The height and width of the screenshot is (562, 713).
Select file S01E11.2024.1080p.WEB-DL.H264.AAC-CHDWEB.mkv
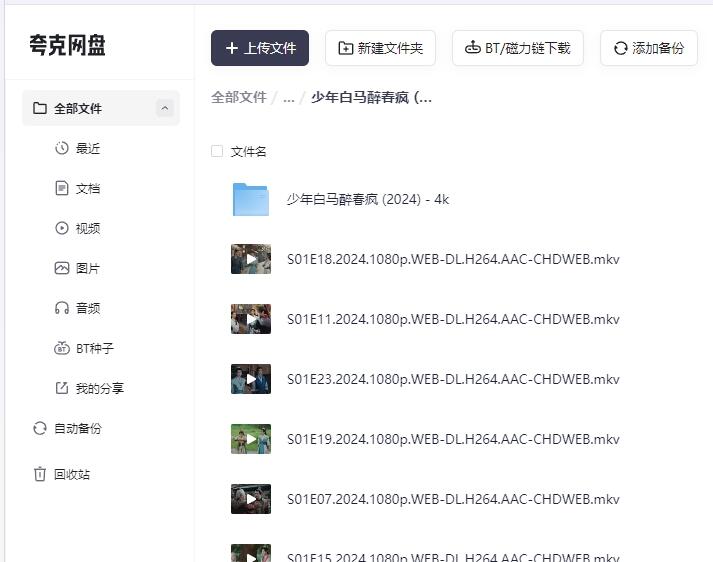point(453,319)
